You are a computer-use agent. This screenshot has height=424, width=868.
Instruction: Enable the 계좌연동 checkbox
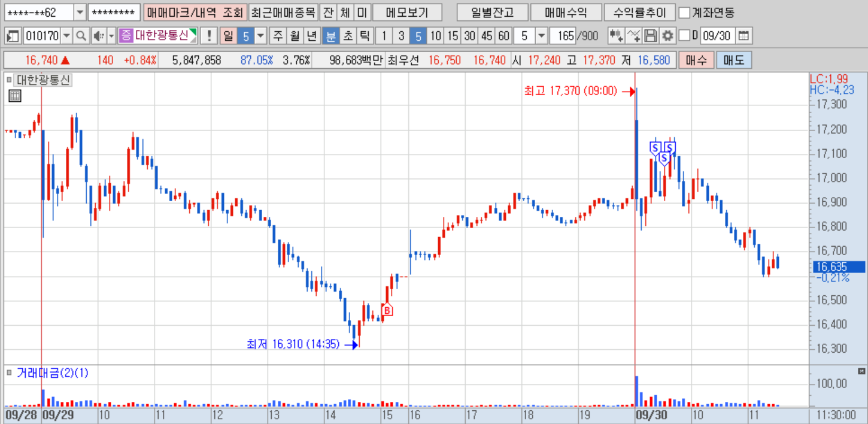[x=684, y=12]
